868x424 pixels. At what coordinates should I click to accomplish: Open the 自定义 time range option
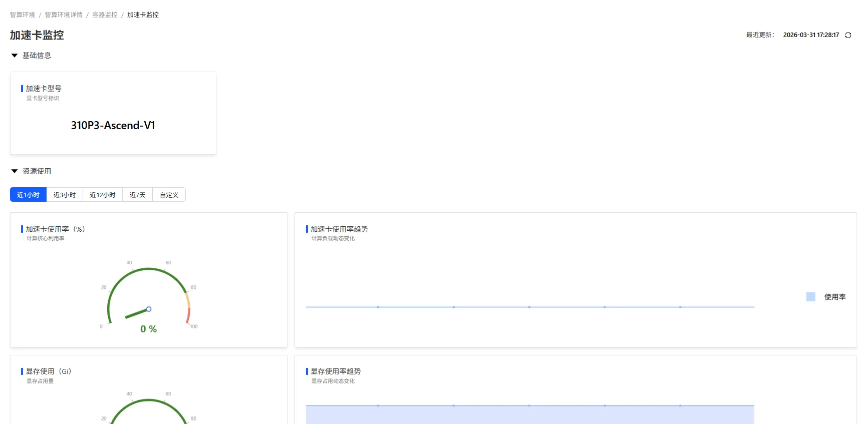point(169,195)
